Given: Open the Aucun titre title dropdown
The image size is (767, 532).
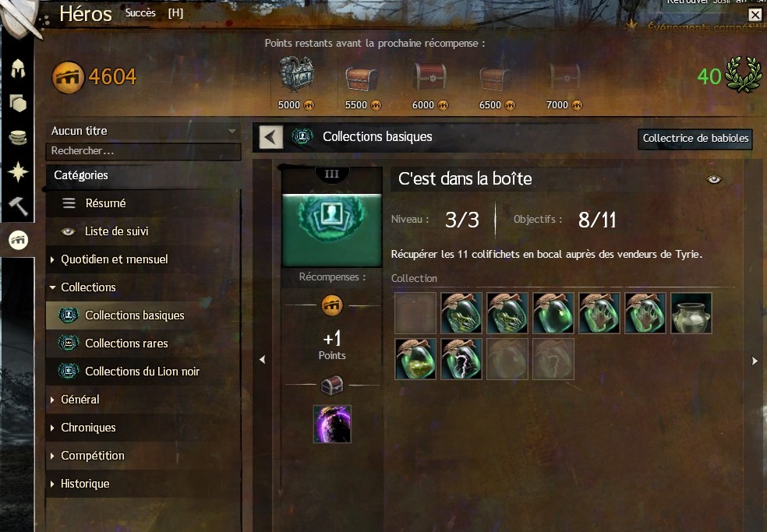Looking at the screenshot, I should [x=143, y=131].
